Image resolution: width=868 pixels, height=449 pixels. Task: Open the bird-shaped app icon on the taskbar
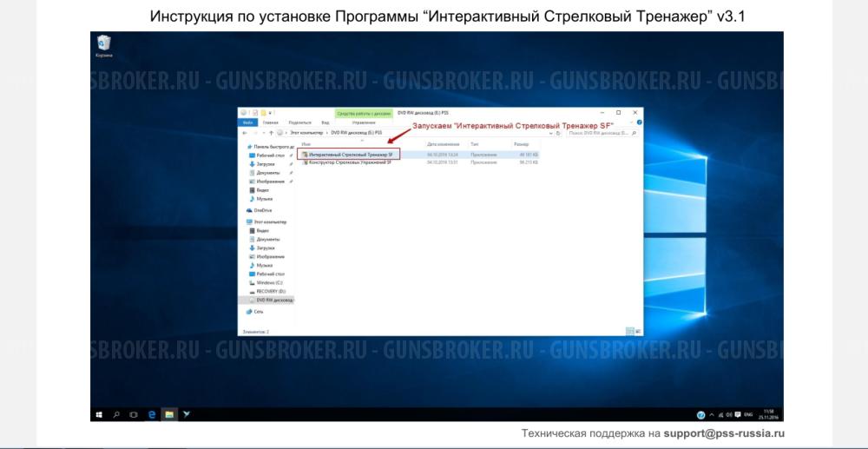click(x=187, y=413)
